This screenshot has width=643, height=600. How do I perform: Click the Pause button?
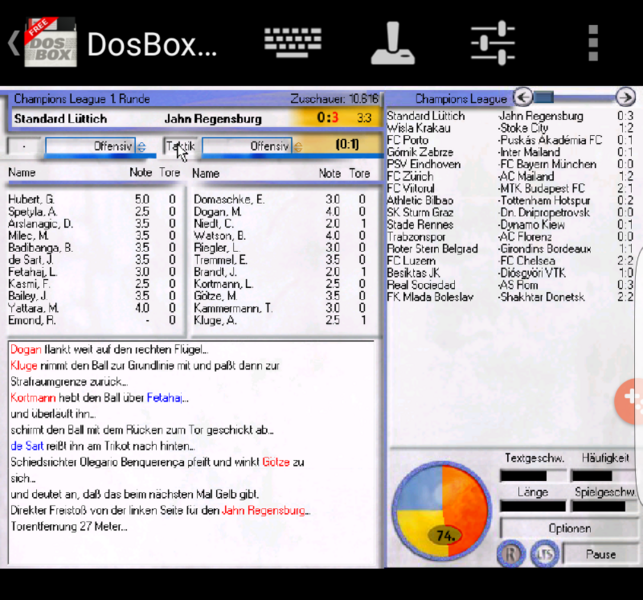point(601,554)
